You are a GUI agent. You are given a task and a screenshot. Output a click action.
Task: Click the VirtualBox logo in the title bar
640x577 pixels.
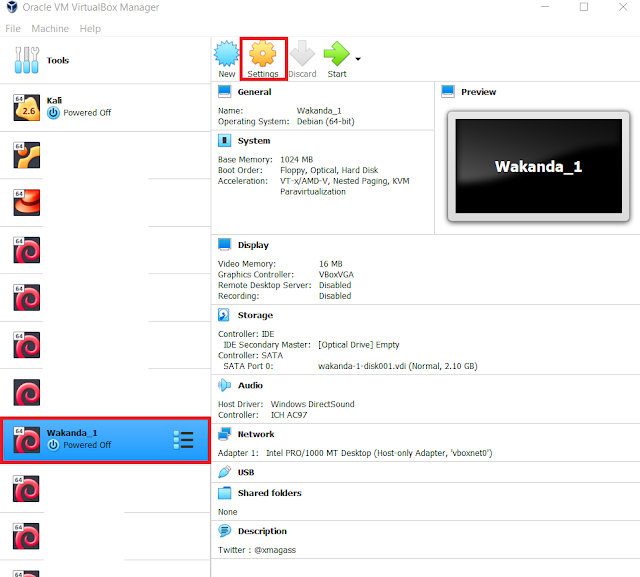tap(12, 7)
